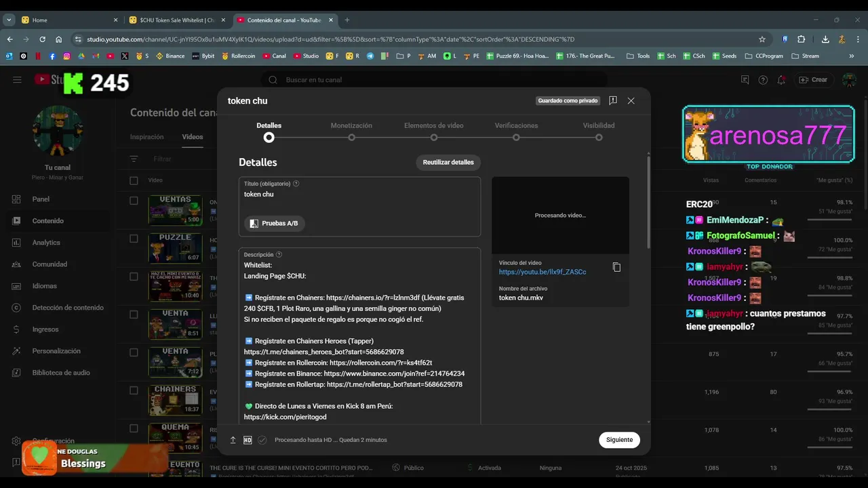Check the box for the 6:07 PUZZLE video
The width and height of the screenshot is (868, 488).
(134, 239)
